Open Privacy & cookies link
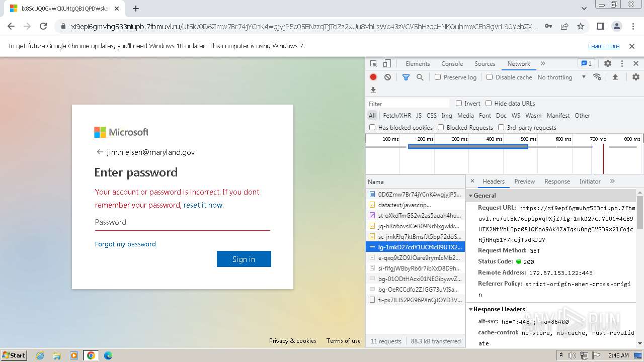Viewport: 644px width, 362px height. click(x=293, y=340)
